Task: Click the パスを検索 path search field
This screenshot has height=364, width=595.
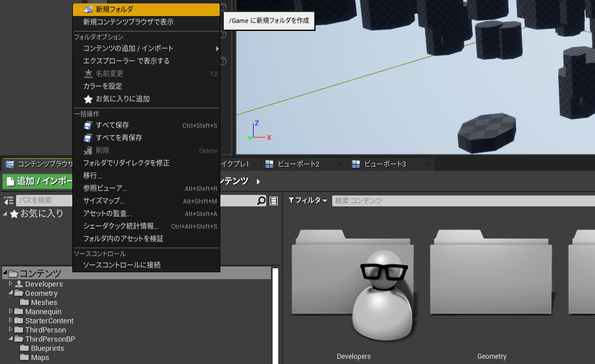Action: tap(45, 200)
